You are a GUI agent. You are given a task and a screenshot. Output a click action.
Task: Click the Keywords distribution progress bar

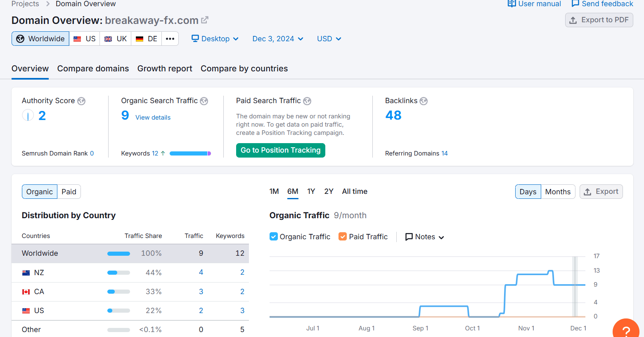(190, 153)
